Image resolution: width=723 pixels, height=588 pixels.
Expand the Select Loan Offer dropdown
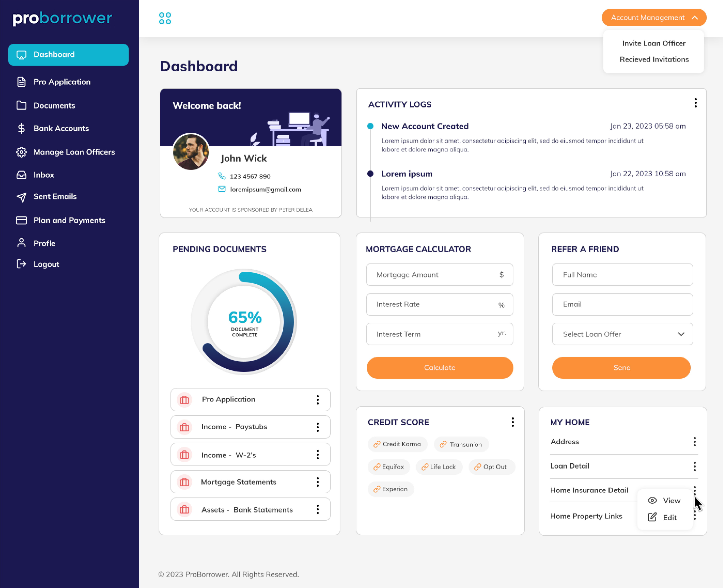tap(622, 334)
